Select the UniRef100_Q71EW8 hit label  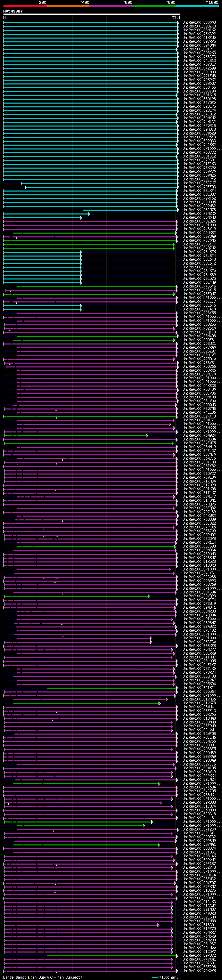199,76
